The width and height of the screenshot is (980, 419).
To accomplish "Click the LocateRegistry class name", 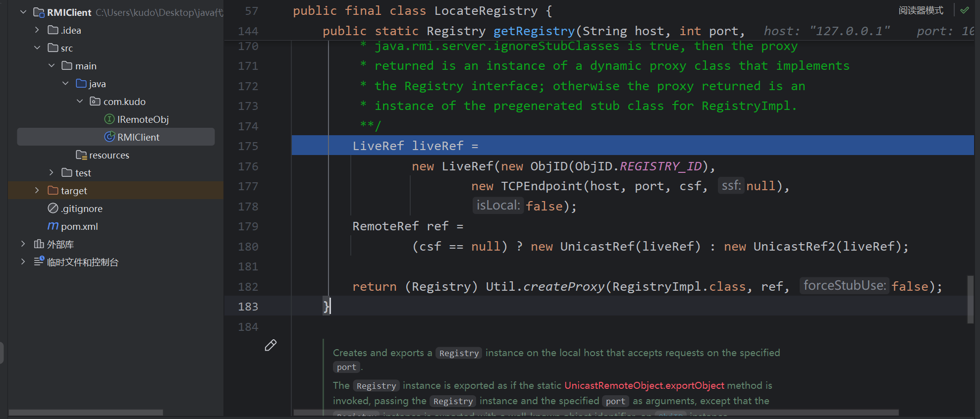I will (x=486, y=11).
